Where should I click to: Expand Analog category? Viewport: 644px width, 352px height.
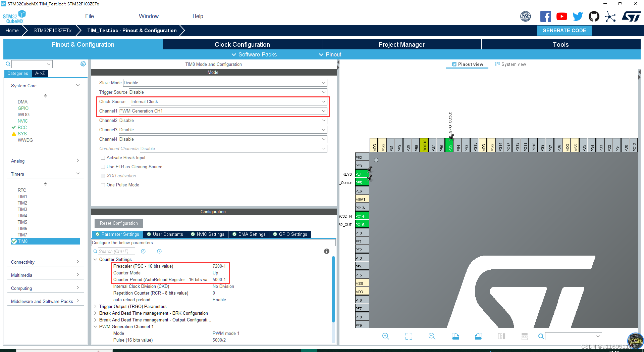[45, 161]
